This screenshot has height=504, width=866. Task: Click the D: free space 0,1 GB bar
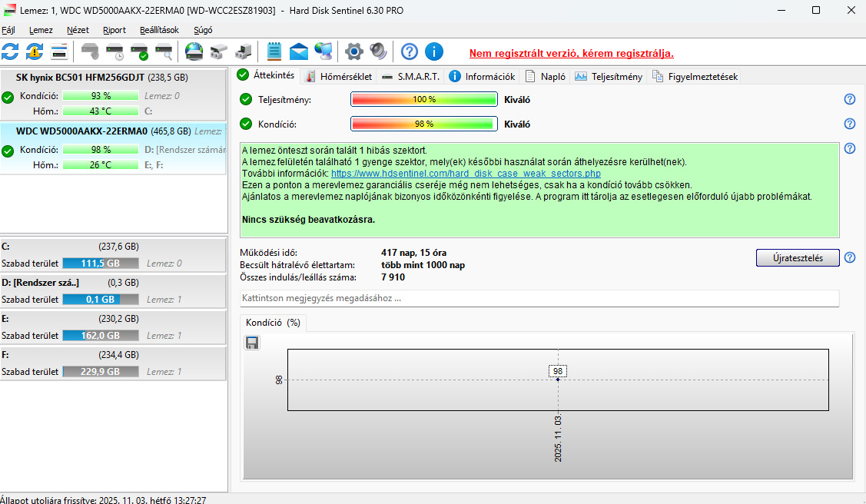pyautogui.click(x=101, y=299)
